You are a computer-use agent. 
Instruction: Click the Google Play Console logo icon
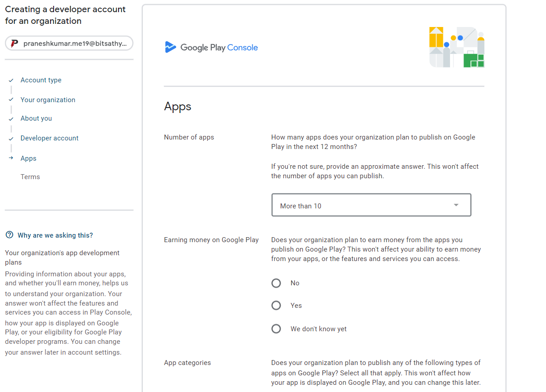170,47
